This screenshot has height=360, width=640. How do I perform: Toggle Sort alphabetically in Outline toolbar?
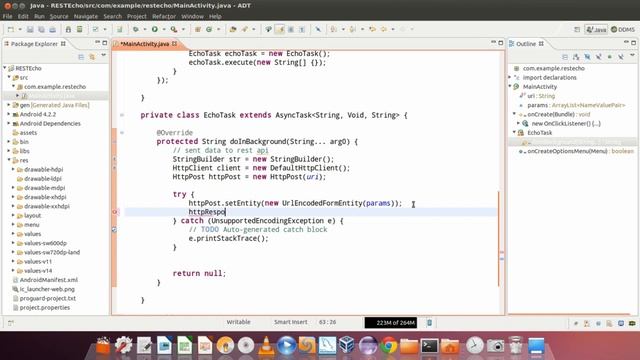[x=576, y=57]
